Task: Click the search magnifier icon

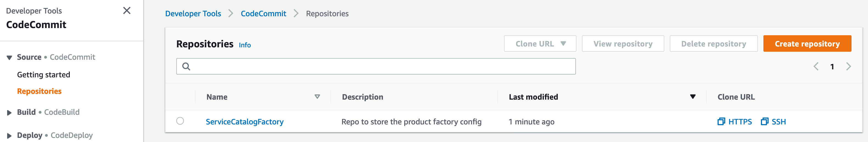Action: (x=186, y=67)
